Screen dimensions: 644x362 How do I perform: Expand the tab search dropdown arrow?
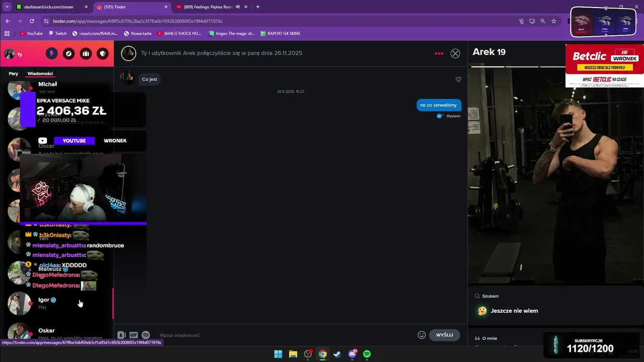coord(7,7)
